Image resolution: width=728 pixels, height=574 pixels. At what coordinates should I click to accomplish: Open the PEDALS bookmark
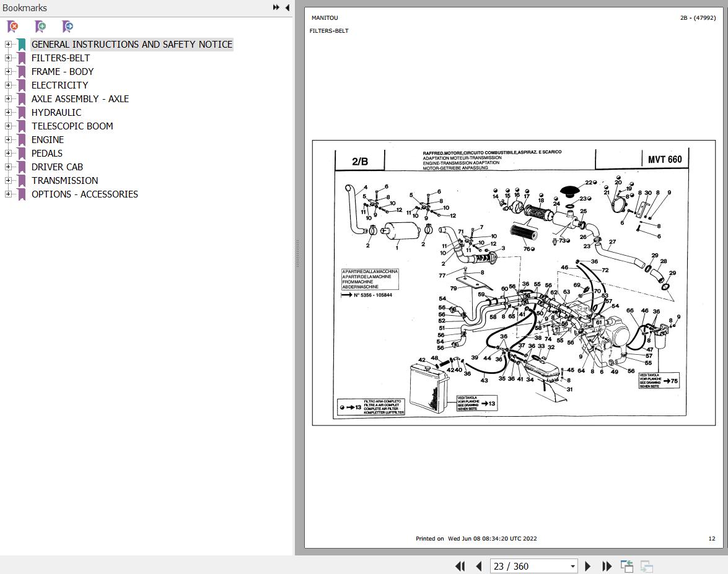coord(47,153)
